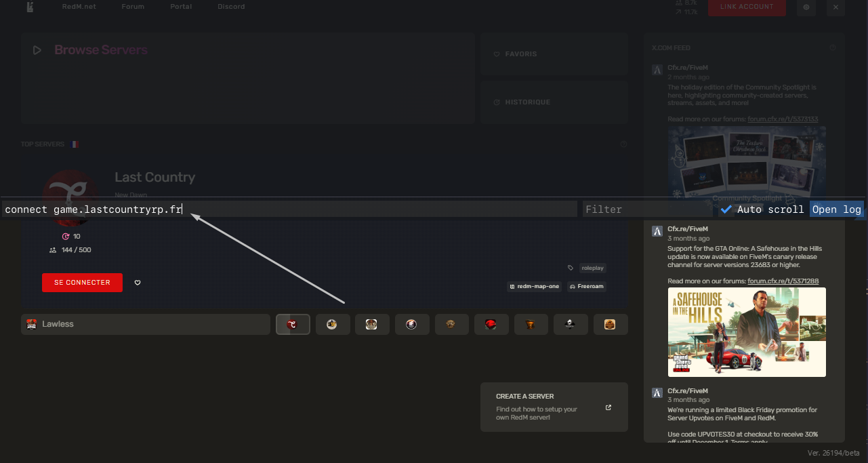Open the Discord menu item
Screen dimensions: 868x463
[231, 7]
